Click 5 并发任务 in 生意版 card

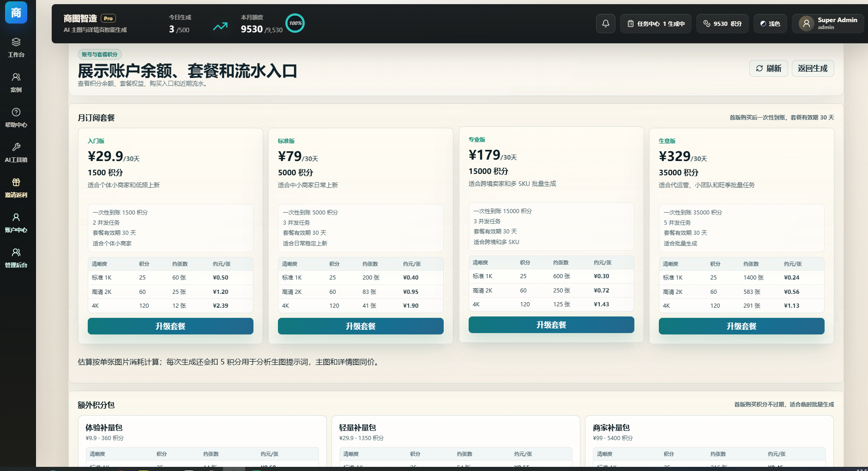pyautogui.click(x=677, y=223)
